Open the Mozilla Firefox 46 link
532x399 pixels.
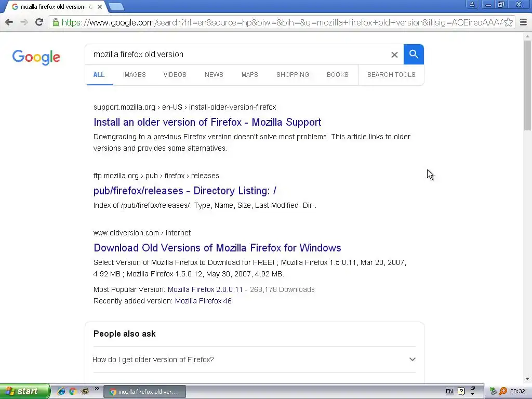[203, 301]
